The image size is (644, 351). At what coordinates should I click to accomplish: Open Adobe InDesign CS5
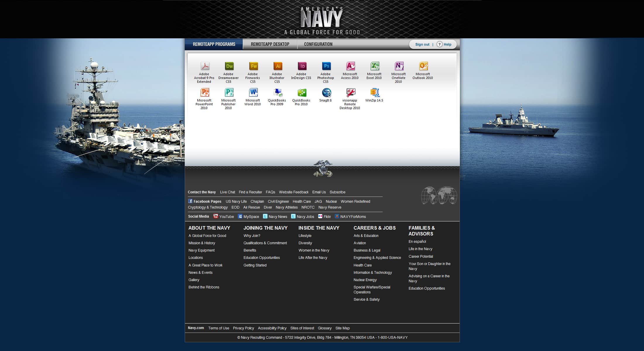click(302, 70)
